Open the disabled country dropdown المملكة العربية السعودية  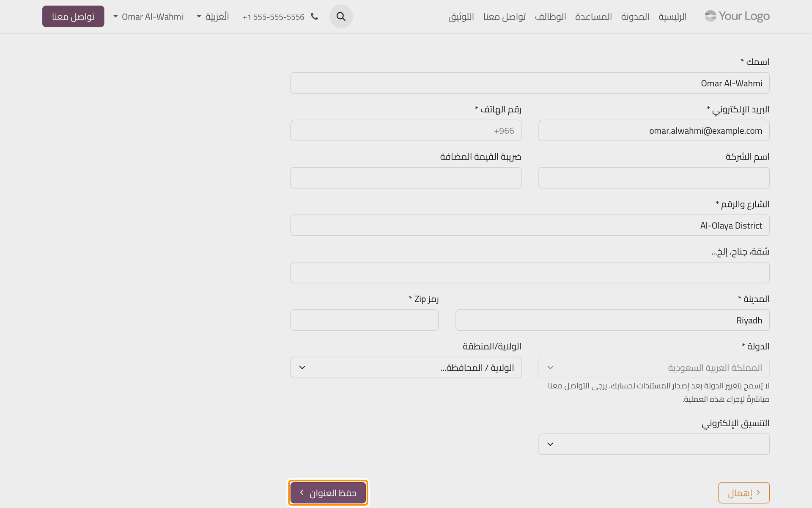point(654,367)
